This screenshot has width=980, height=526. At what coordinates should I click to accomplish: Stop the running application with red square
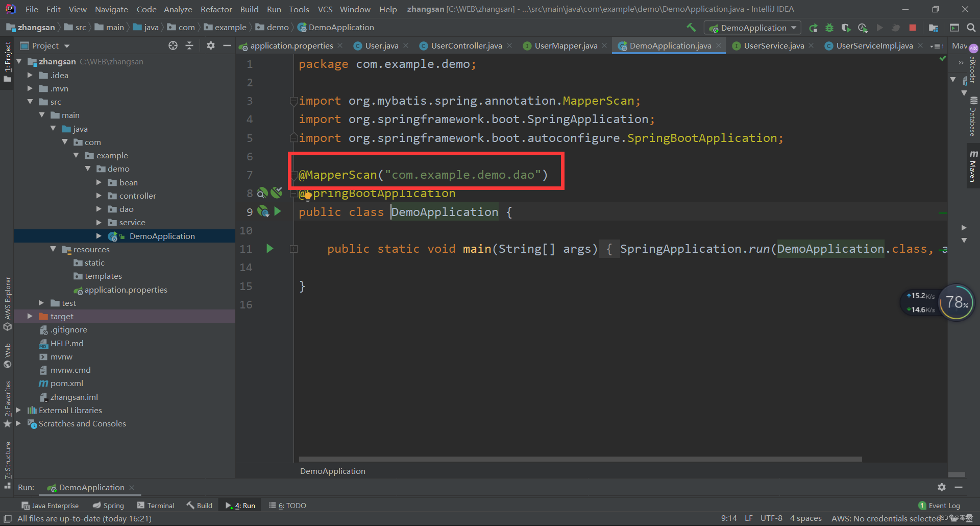[x=913, y=28]
